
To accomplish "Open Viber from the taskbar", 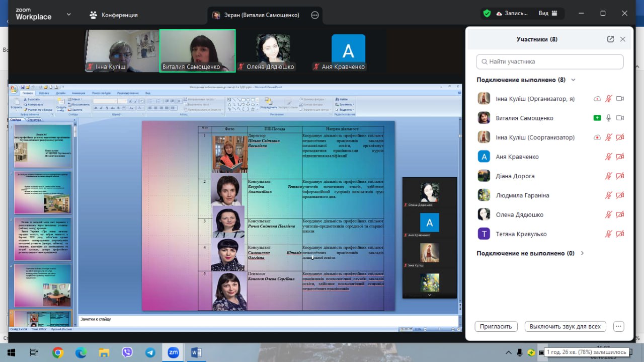I will coord(127,353).
